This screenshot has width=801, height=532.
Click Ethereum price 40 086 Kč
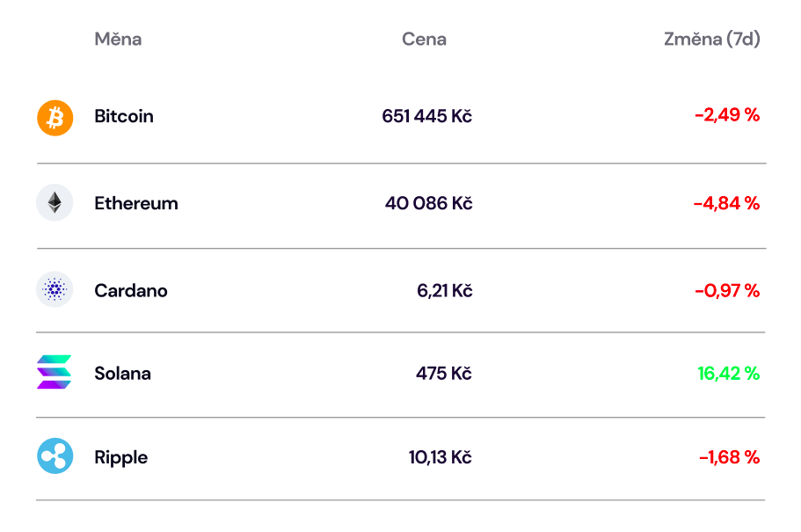pos(429,203)
